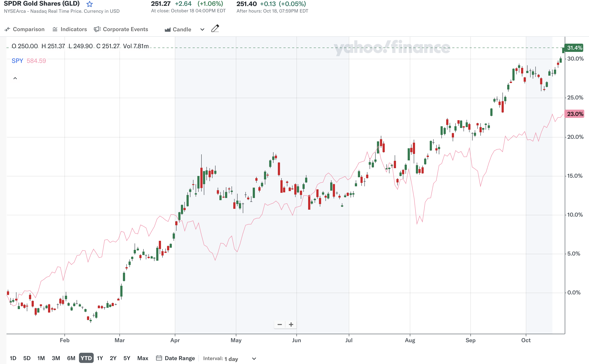Collapse the comparison legend chevron
Viewport: 589px width, 364px height.
coord(15,78)
